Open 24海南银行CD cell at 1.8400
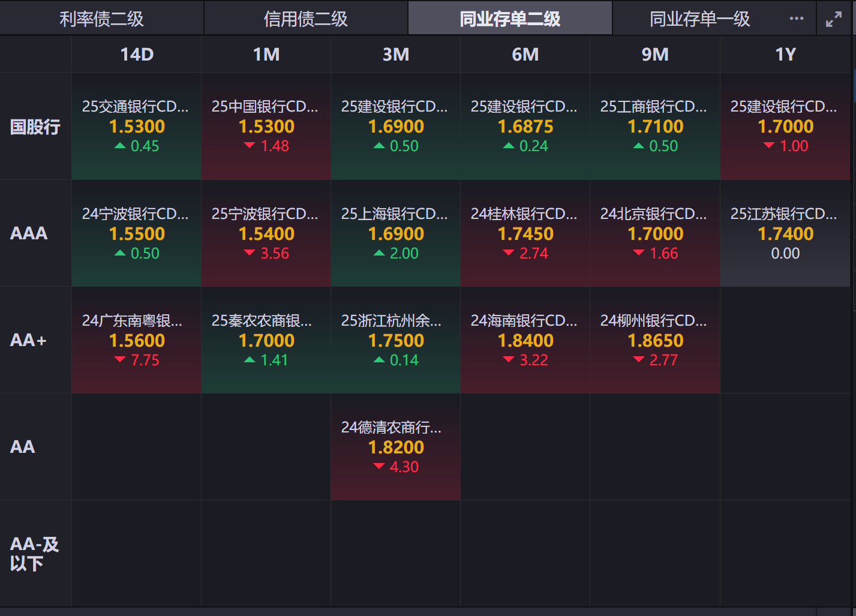 (x=525, y=340)
